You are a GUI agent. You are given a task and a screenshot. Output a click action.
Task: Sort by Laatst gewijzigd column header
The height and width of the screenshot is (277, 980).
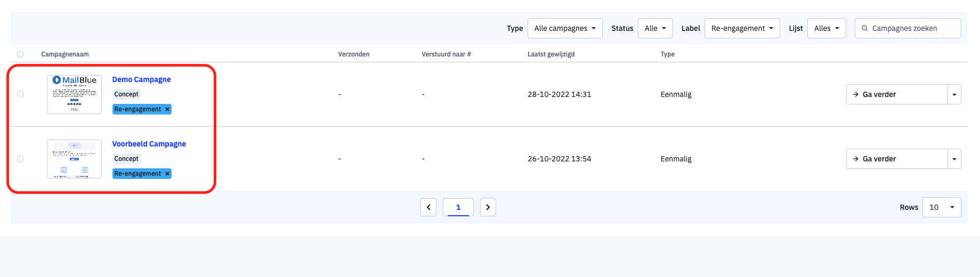[551, 54]
